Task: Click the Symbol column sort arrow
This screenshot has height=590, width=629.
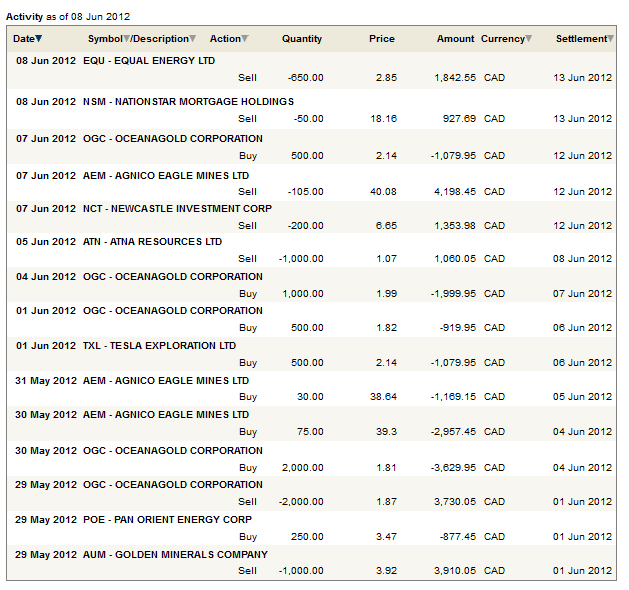Action: (126, 39)
